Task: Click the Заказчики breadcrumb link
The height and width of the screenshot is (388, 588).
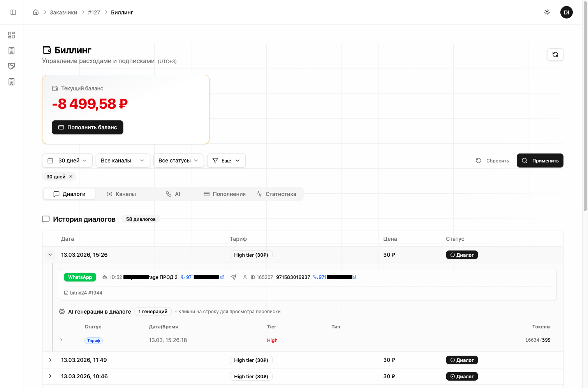Action: (x=63, y=12)
